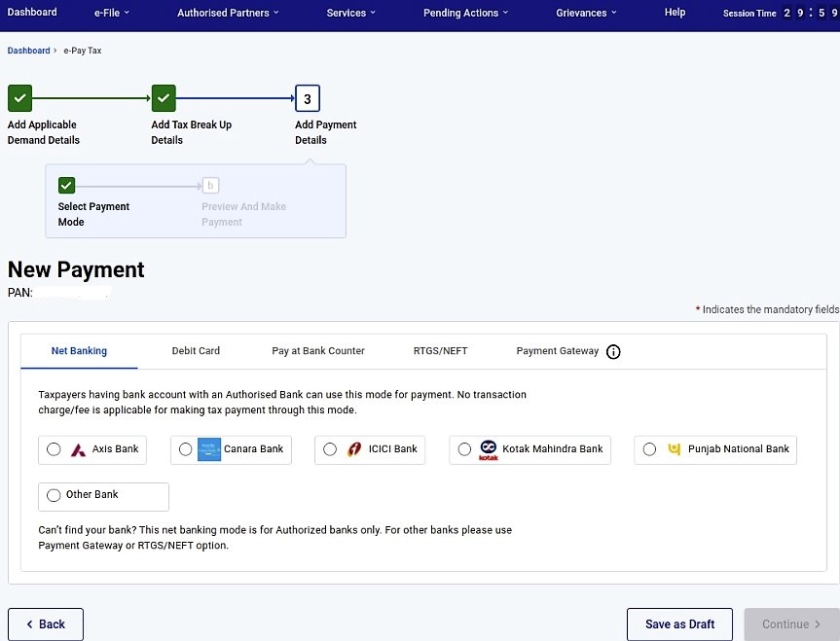
Task: Click the Add Tax Break Up Details checkmark
Action: 163,97
